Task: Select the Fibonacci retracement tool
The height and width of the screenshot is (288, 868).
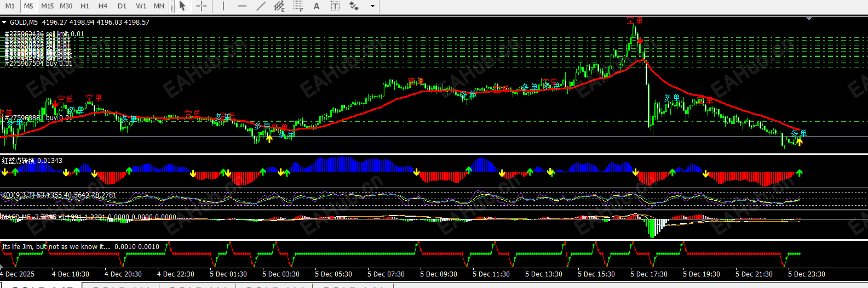Action: tap(298, 6)
